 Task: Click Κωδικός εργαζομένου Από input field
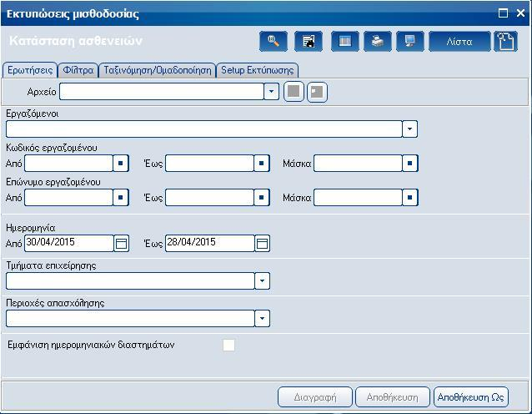coord(68,164)
